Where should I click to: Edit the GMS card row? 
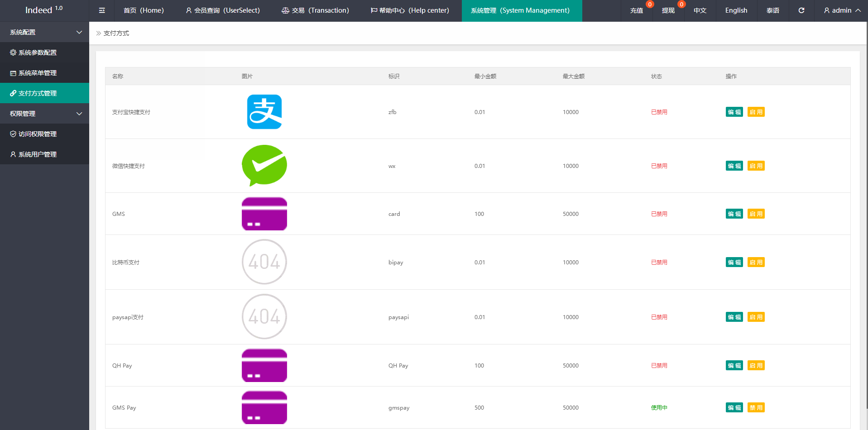(x=734, y=214)
